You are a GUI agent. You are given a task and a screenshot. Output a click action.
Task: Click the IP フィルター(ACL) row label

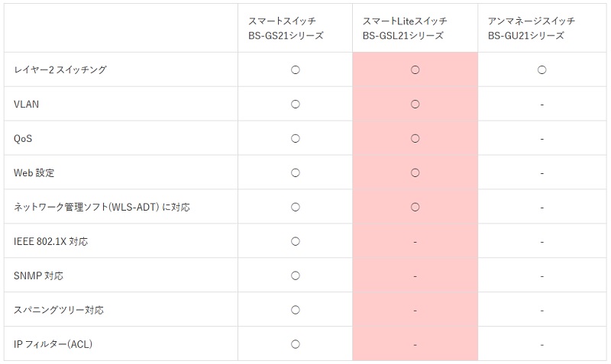[53, 344]
